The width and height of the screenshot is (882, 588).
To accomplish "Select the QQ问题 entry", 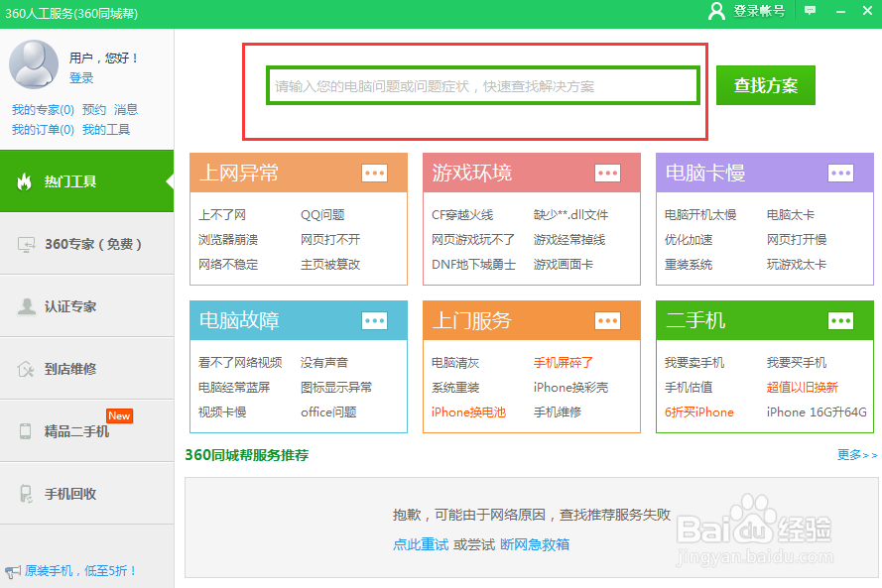I will (322, 215).
